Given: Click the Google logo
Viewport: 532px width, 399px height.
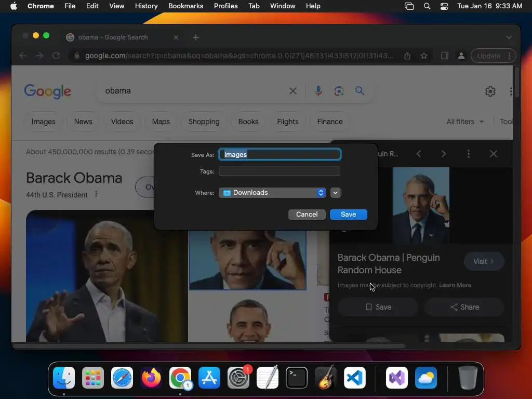Looking at the screenshot, I should coord(47,91).
